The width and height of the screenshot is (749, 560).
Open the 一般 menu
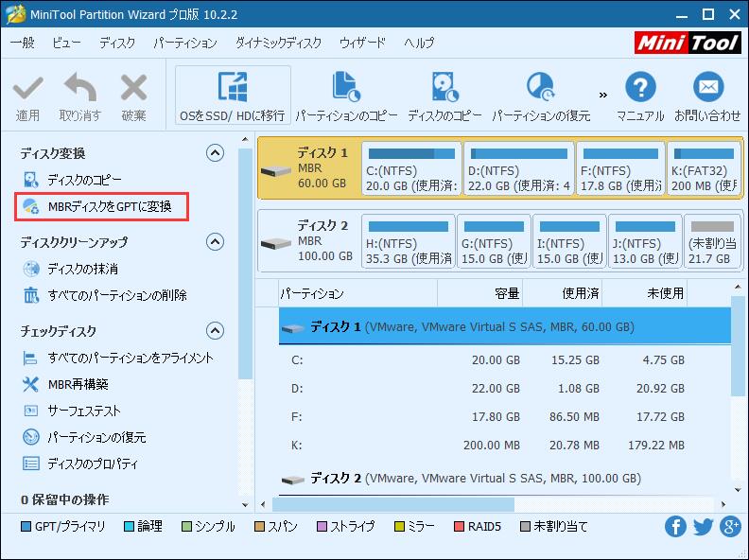23,43
